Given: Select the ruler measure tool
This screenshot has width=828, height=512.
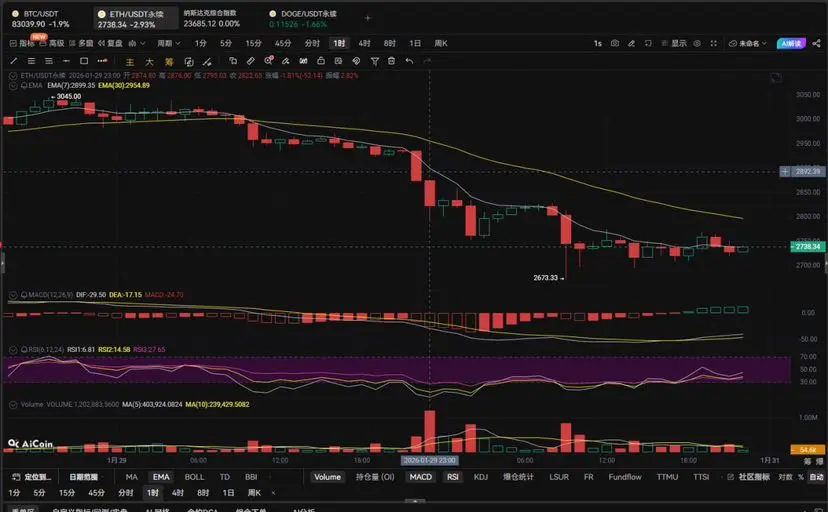Looking at the screenshot, I should [x=250, y=61].
